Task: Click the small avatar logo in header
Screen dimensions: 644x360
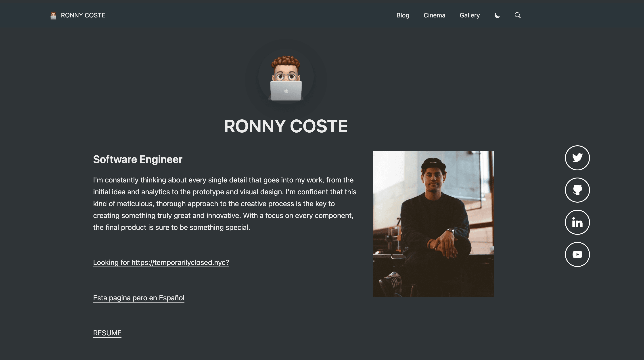Action: click(53, 15)
